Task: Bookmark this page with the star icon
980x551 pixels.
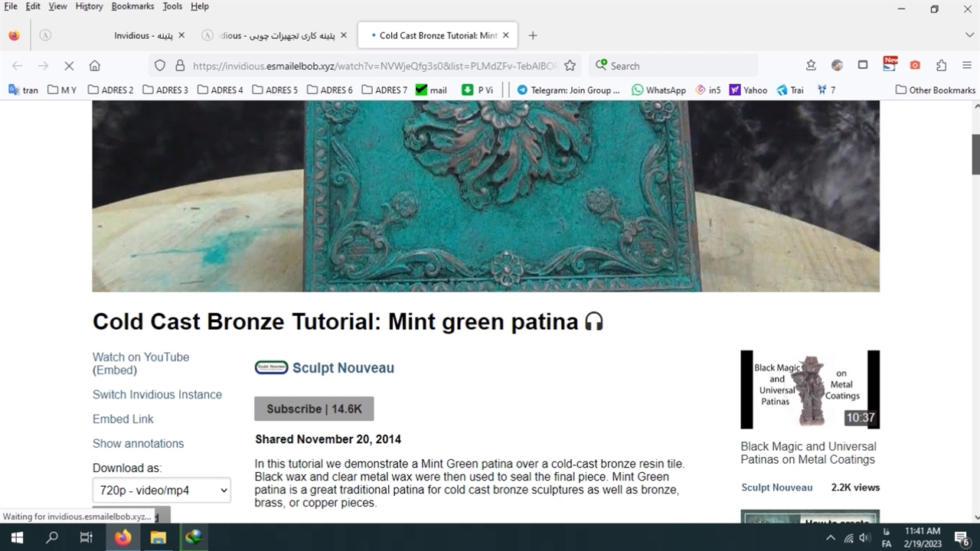Action: coord(570,66)
